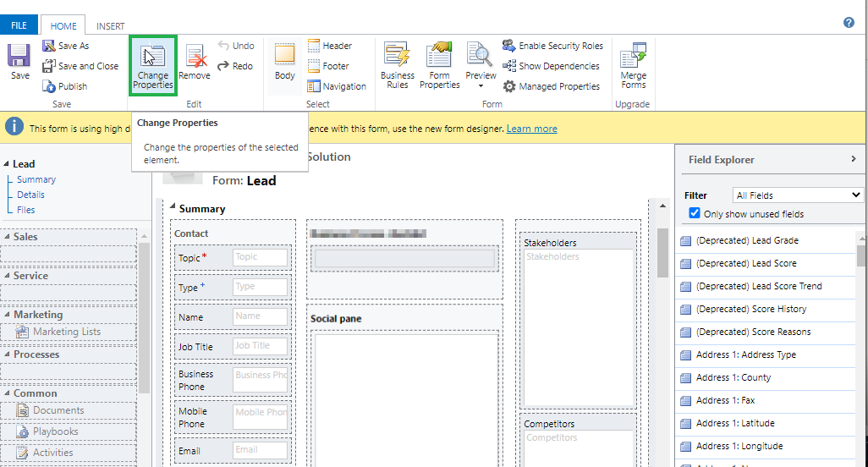Click Managed Properties gear icon
The width and height of the screenshot is (868, 467).
coord(509,86)
